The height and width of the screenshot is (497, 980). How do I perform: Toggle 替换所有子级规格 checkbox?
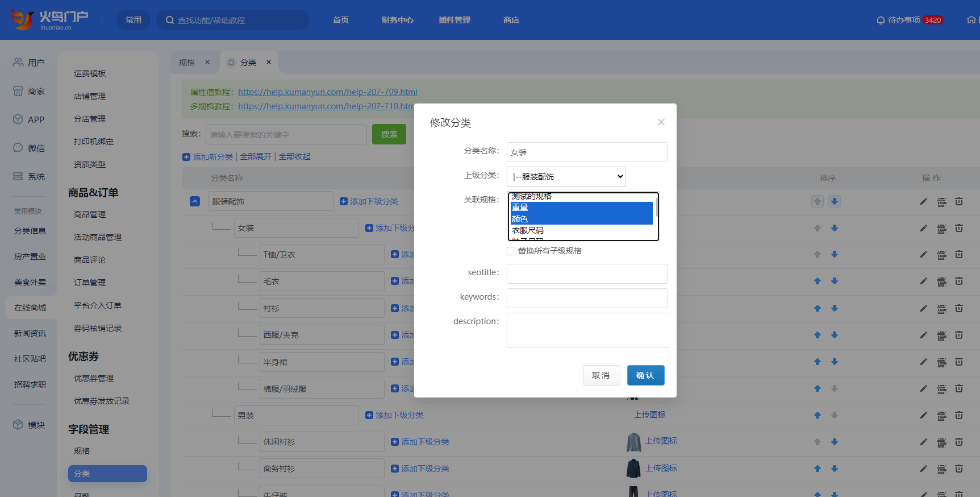(511, 251)
